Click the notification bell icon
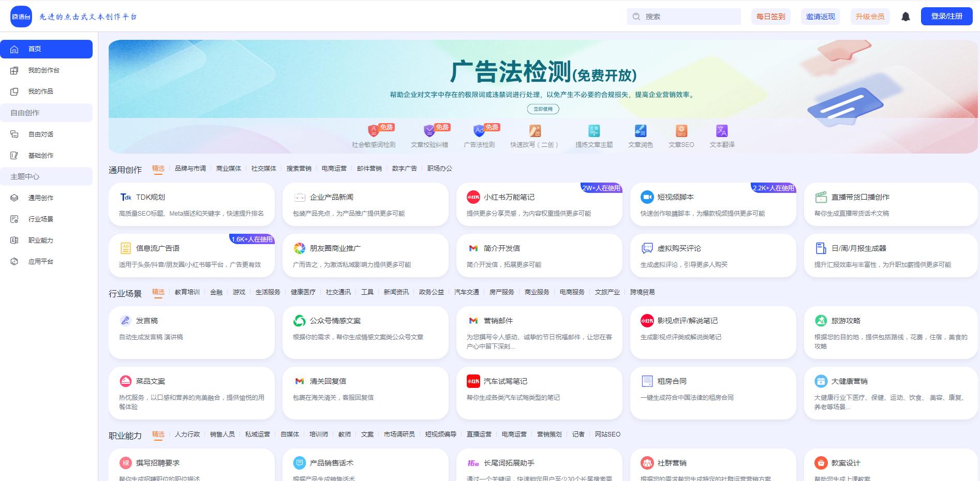Viewport: 980px width, 481px height. 905,17
